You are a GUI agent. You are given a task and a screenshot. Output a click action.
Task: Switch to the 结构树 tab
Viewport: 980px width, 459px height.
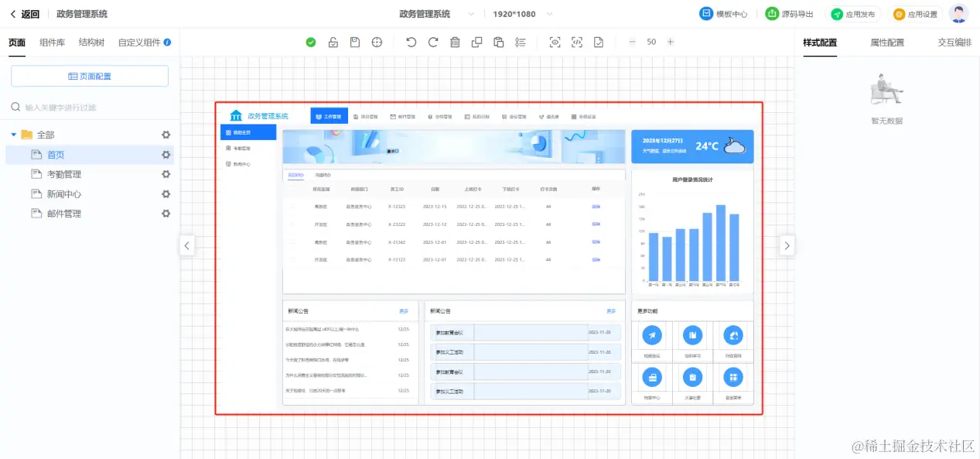click(91, 43)
